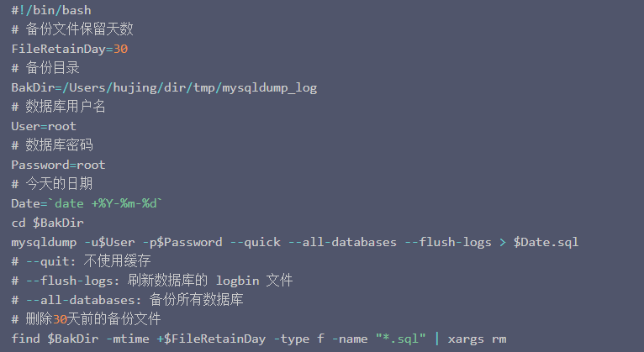
Task: Click the --flush-logs option in mysqldump command
Action: (x=448, y=242)
